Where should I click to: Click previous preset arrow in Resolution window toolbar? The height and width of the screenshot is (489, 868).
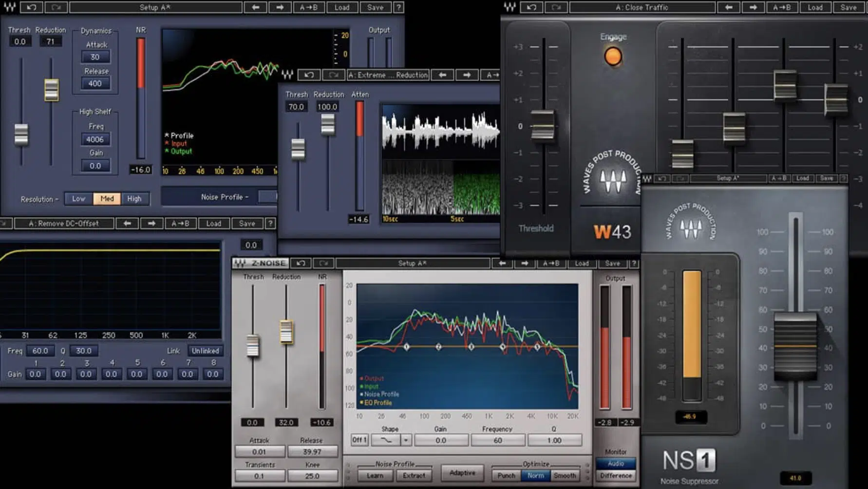(255, 7)
